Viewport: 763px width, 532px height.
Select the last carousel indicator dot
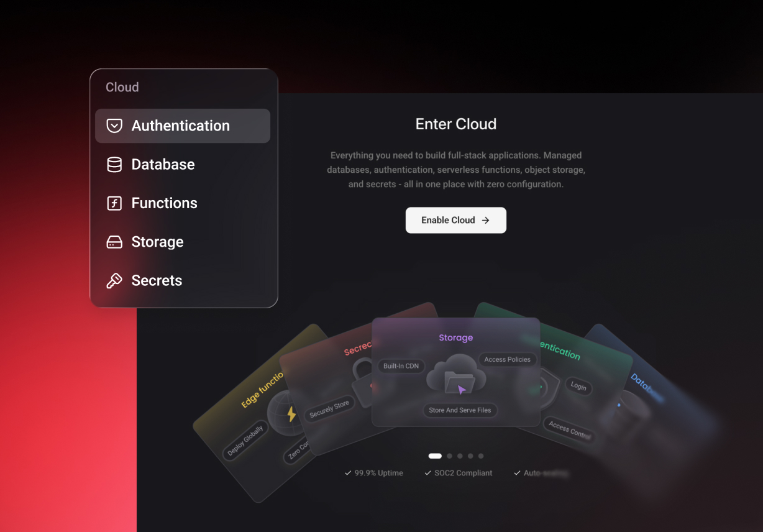(481, 456)
